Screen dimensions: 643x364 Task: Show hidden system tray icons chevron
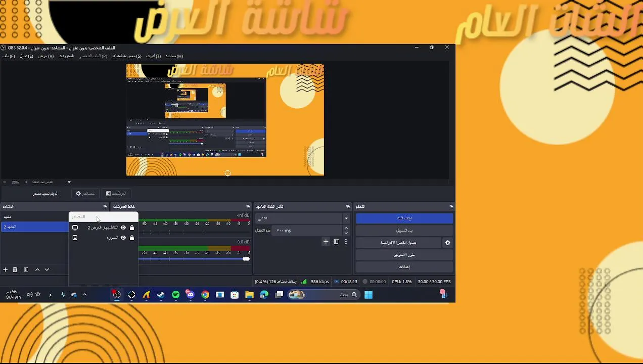pos(84,295)
